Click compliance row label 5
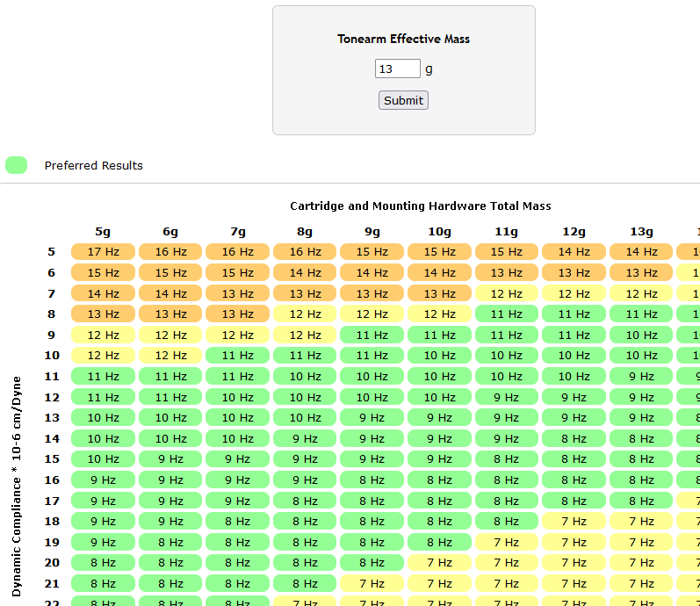700x606 pixels. [x=51, y=252]
